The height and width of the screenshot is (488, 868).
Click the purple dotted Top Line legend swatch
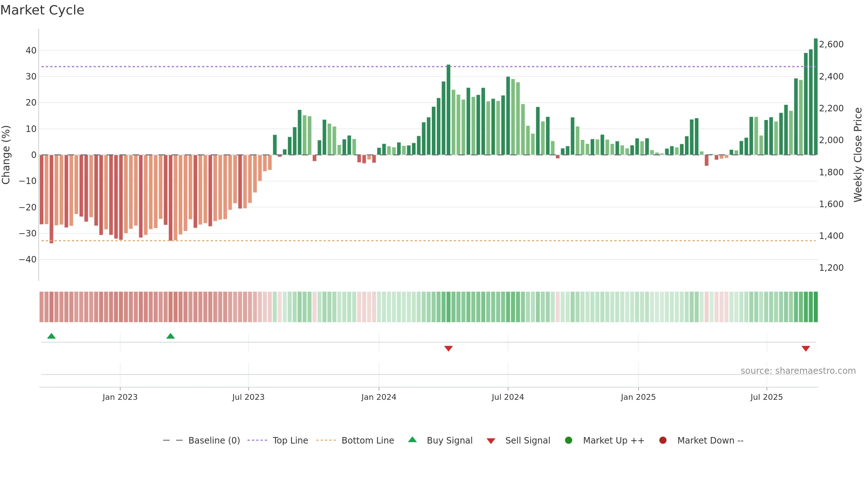point(257,440)
